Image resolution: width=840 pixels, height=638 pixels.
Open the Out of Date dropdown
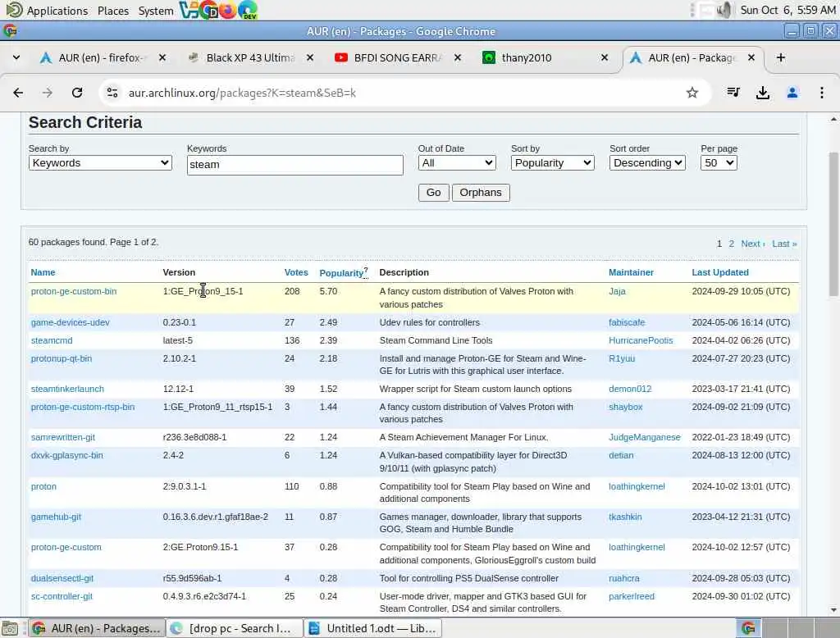(457, 163)
